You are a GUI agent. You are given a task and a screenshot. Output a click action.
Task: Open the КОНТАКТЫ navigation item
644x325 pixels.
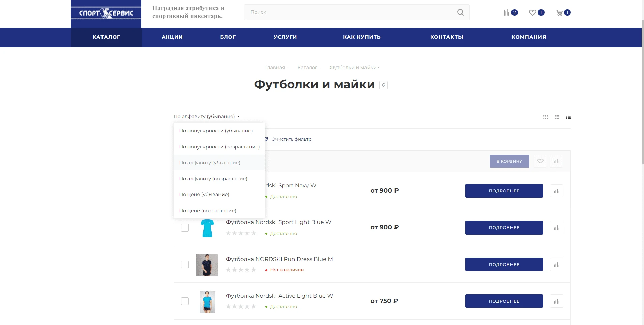[x=446, y=37]
